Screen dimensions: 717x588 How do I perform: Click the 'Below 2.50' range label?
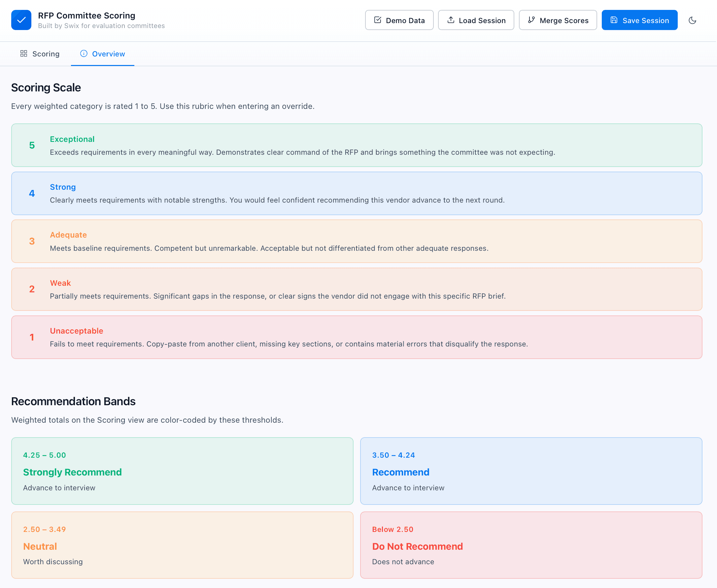393,529
